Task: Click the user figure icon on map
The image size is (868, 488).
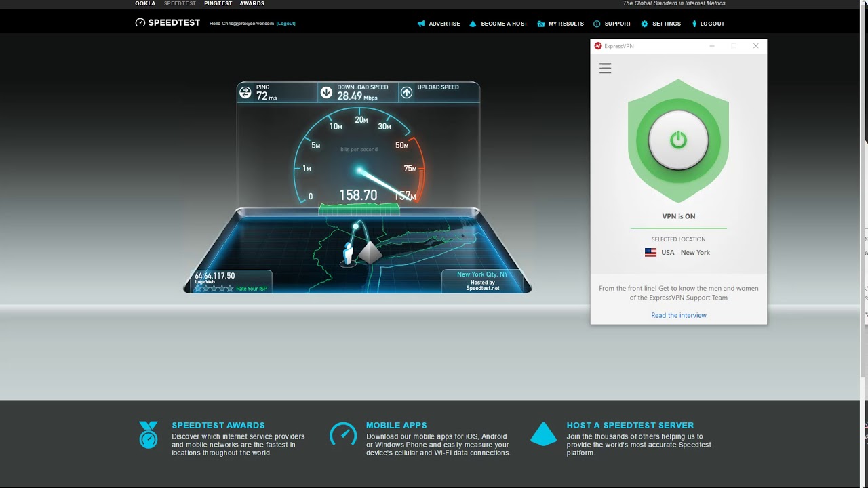Action: pos(349,253)
